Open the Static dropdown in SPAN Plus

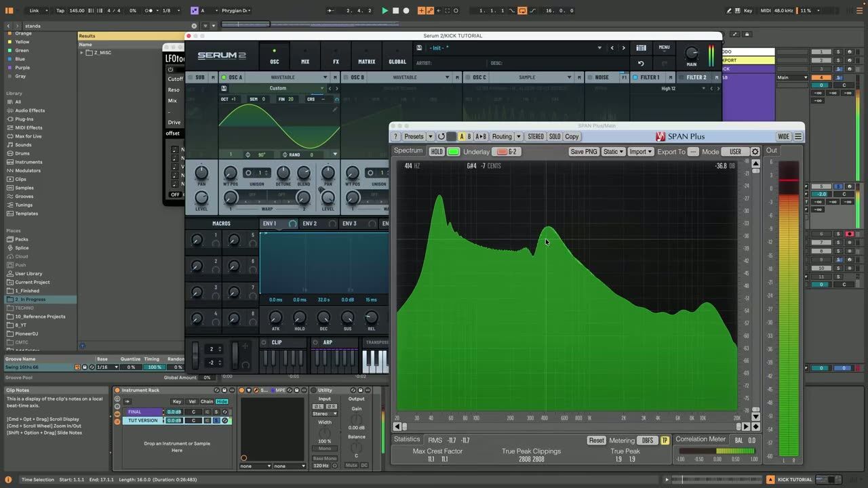613,152
